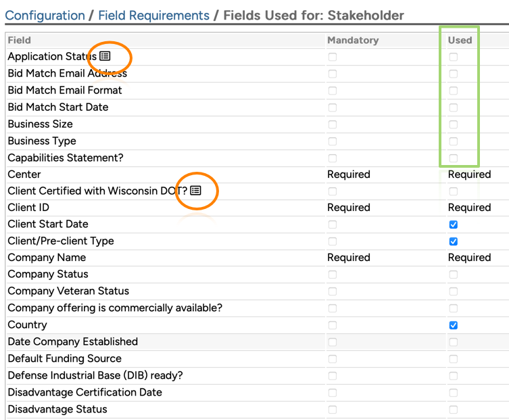Screen dimensions: 509x420
Task: Uncheck Used checkbox for Client Start Date
Action: pyautogui.click(x=454, y=225)
